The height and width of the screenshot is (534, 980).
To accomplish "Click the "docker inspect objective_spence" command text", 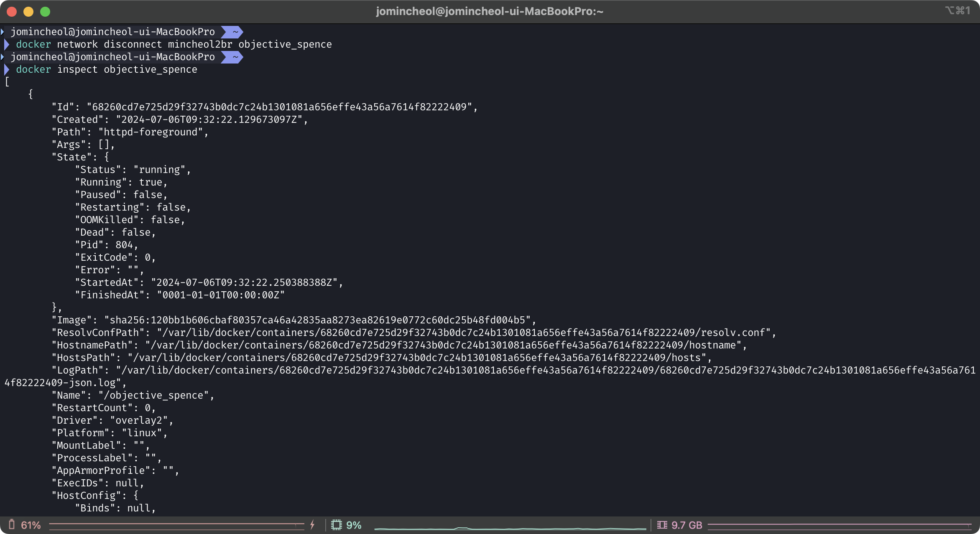I will 107,69.
